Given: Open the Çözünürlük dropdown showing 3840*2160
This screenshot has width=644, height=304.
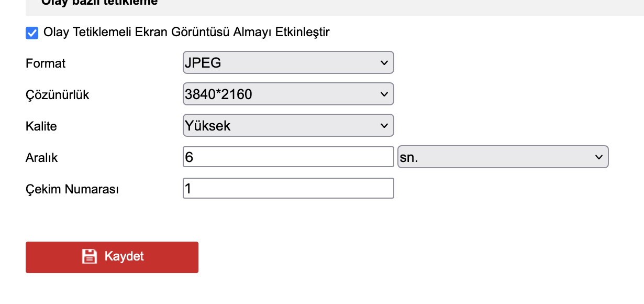Looking at the screenshot, I should pyautogui.click(x=288, y=94).
